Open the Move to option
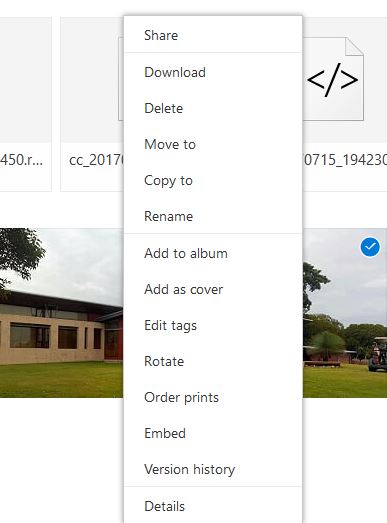The image size is (387, 523). pos(213,144)
